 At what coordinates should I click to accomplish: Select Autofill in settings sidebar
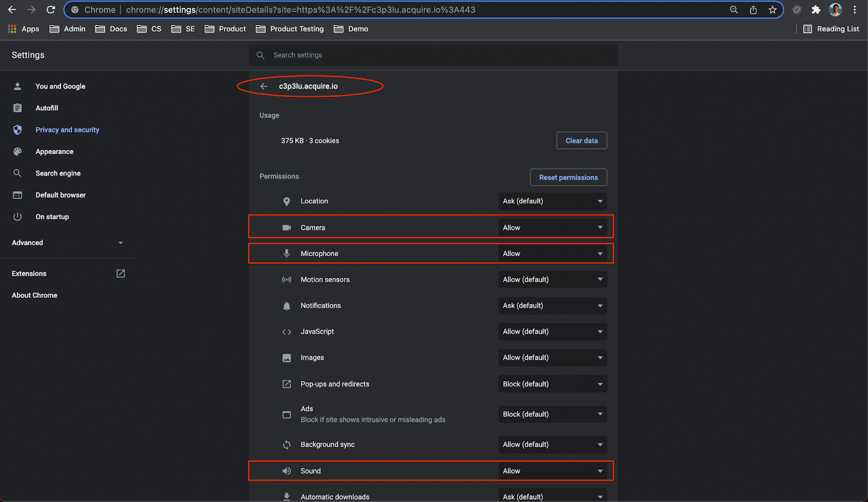(x=47, y=108)
